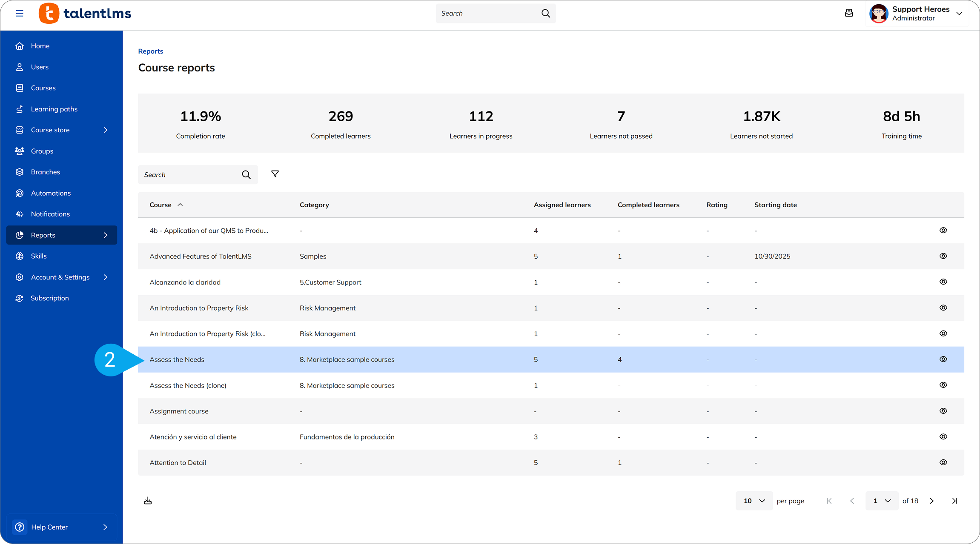Open the Advanced Features of TalentLMS report view
The width and height of the screenshot is (980, 544).
[943, 256]
